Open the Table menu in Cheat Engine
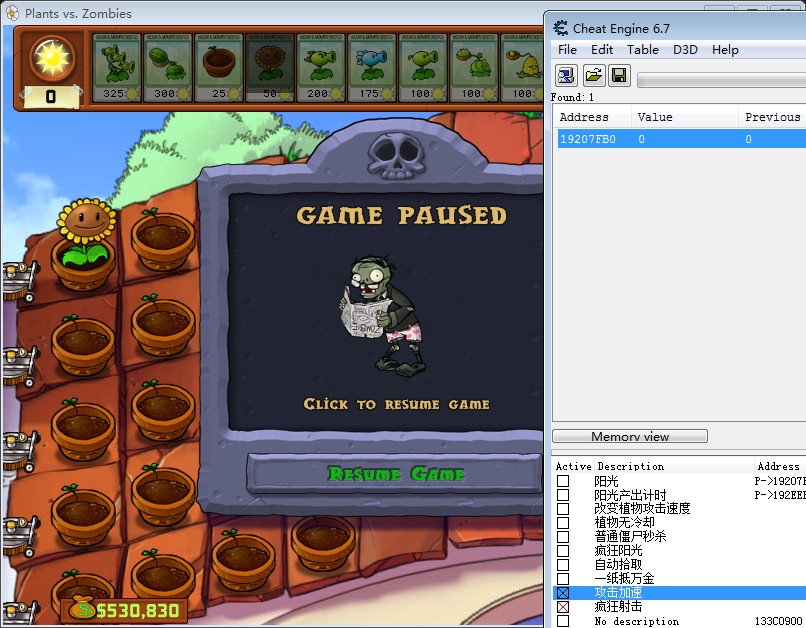 coord(643,50)
